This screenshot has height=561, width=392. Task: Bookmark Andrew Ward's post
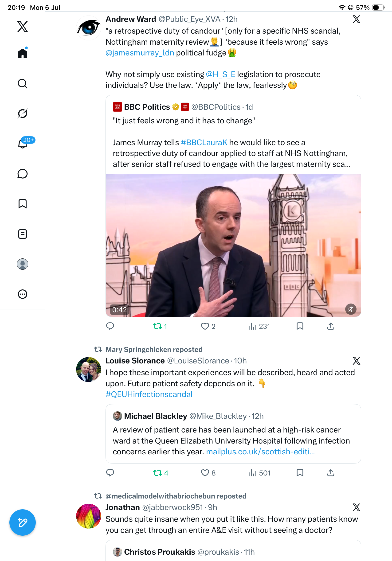pyautogui.click(x=300, y=326)
